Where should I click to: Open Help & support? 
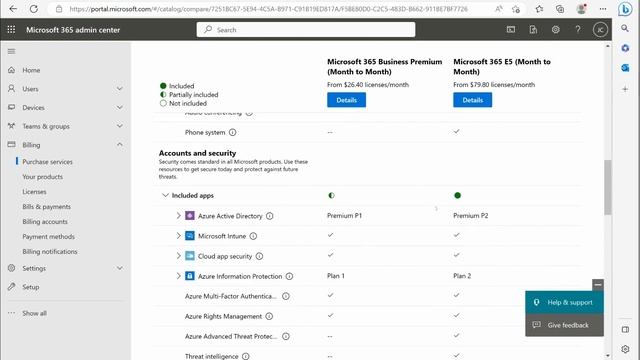(x=564, y=302)
